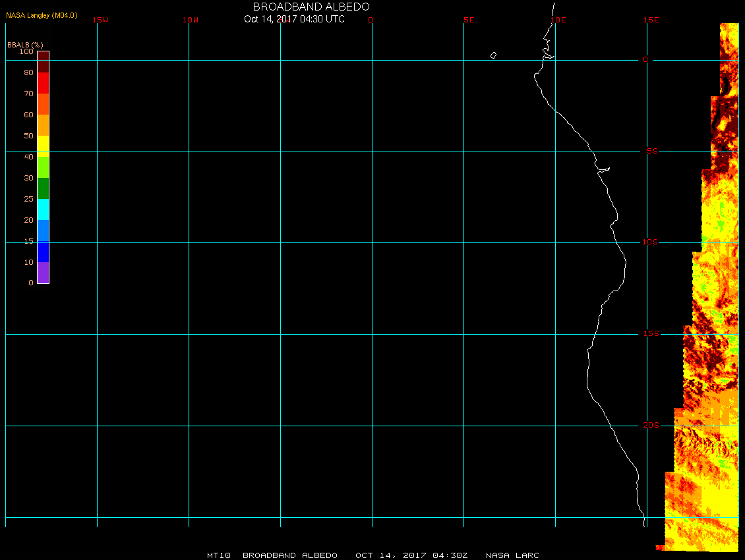Click "MT10" in the bottom caption
The image size is (745, 560).
tap(219, 555)
